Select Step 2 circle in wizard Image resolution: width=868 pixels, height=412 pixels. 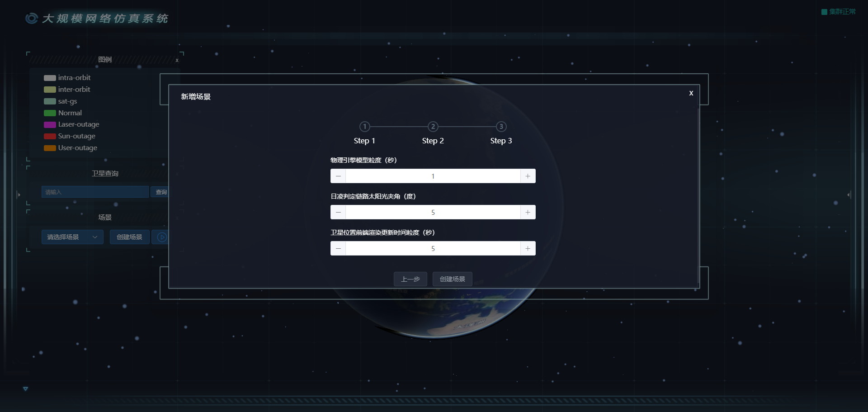click(x=433, y=127)
